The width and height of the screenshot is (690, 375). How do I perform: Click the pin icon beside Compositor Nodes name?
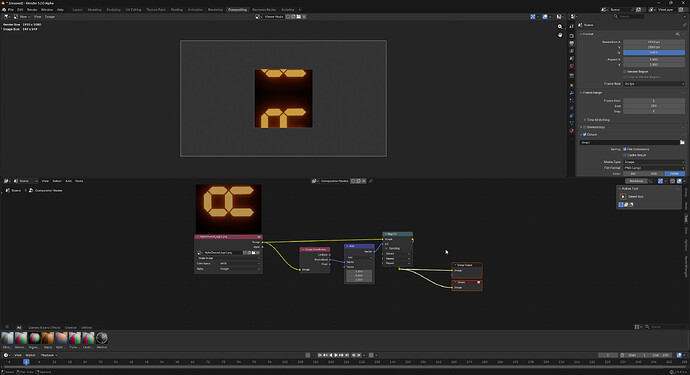pos(371,181)
